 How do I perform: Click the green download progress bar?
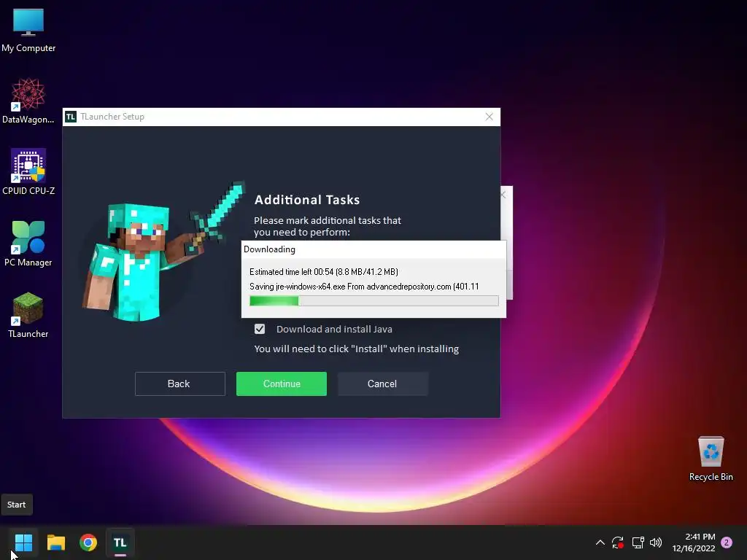(x=374, y=300)
